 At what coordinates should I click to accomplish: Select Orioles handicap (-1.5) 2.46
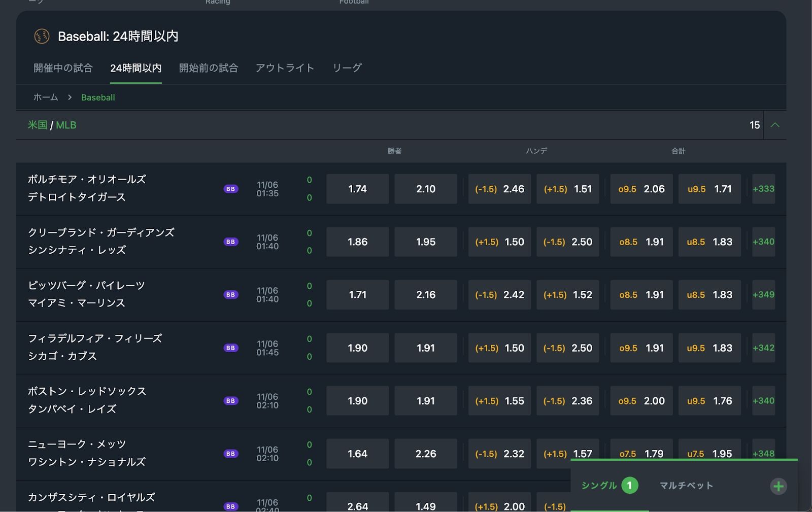point(499,189)
